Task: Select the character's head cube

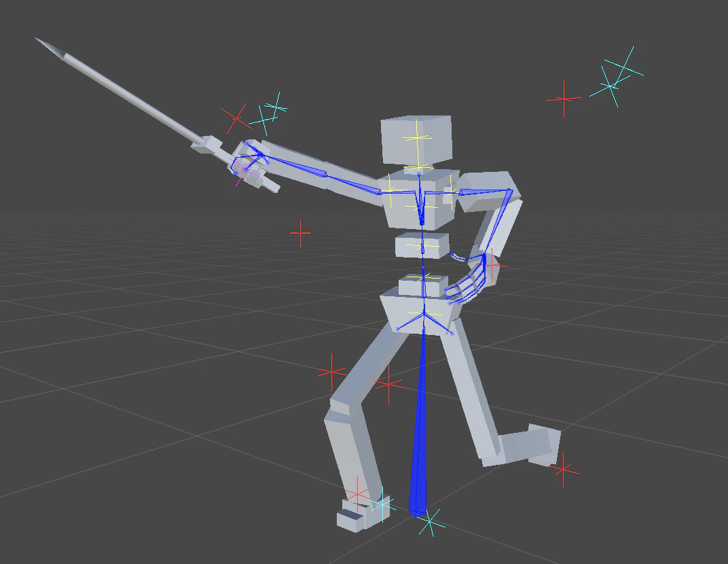Action: [x=416, y=139]
